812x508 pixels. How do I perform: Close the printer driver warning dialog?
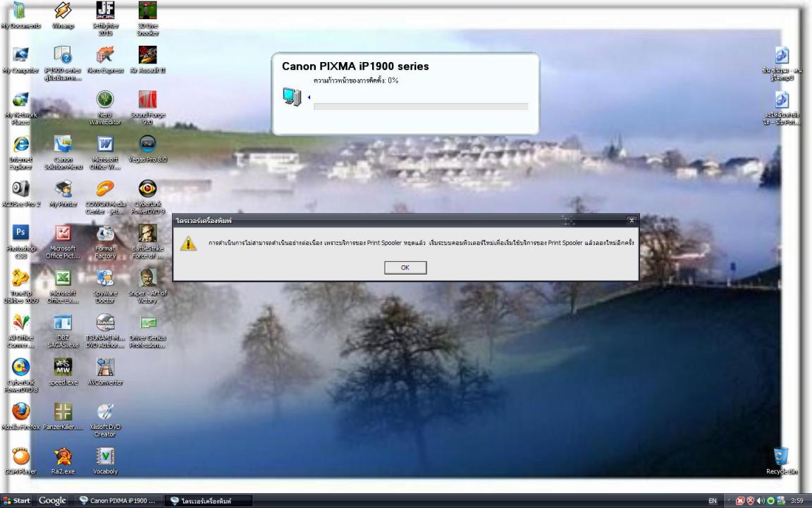pos(632,220)
